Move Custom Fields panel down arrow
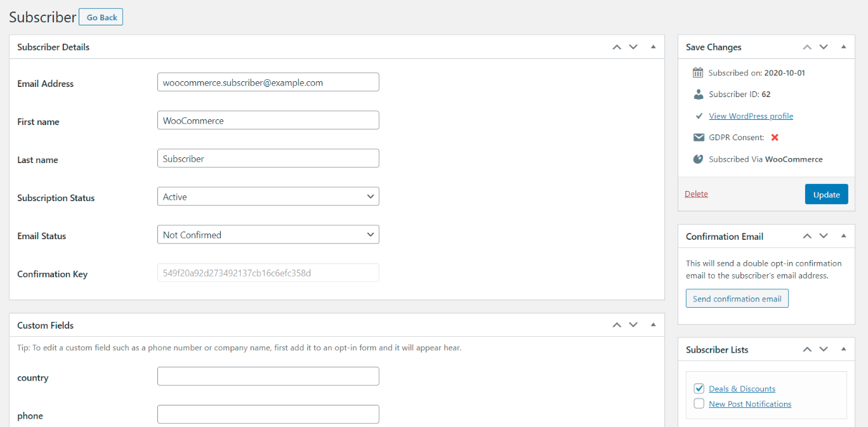The height and width of the screenshot is (427, 868). coord(633,325)
